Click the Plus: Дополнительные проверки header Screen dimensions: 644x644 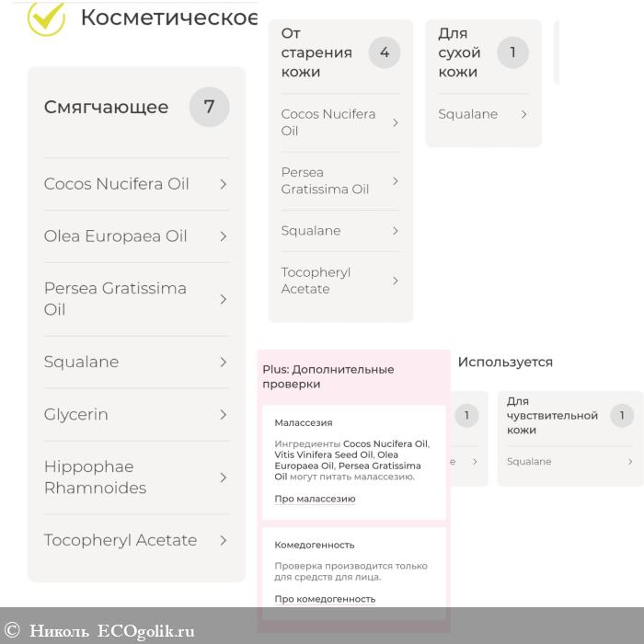328,377
